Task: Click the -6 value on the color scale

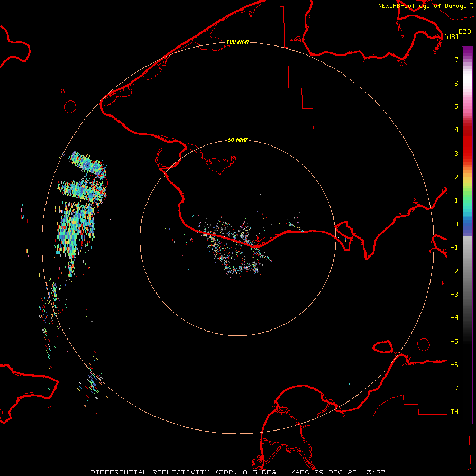Action: [454, 365]
